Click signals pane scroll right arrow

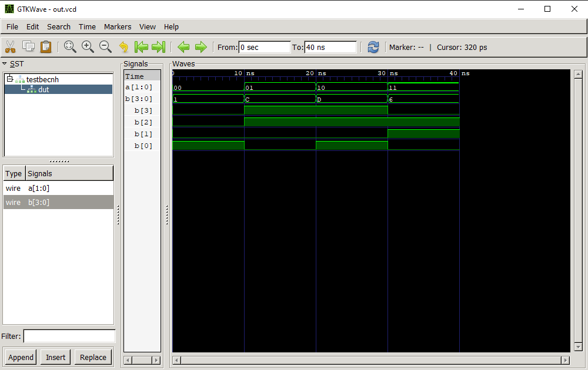pos(156,360)
